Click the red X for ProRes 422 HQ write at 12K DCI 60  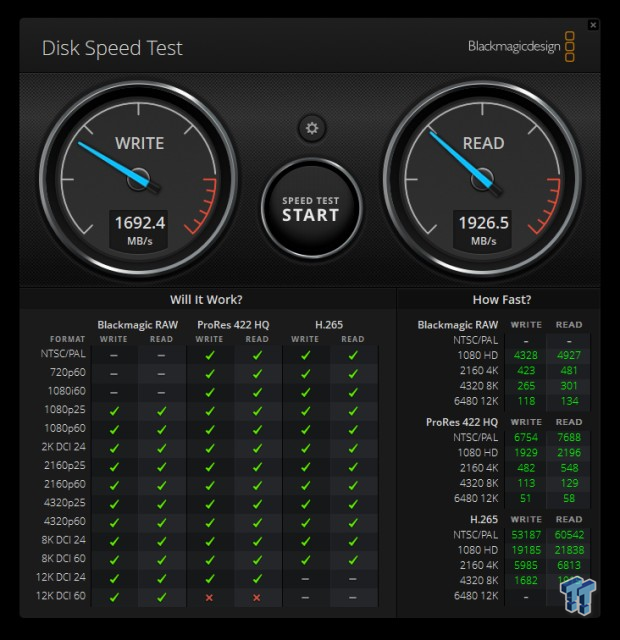(209, 598)
